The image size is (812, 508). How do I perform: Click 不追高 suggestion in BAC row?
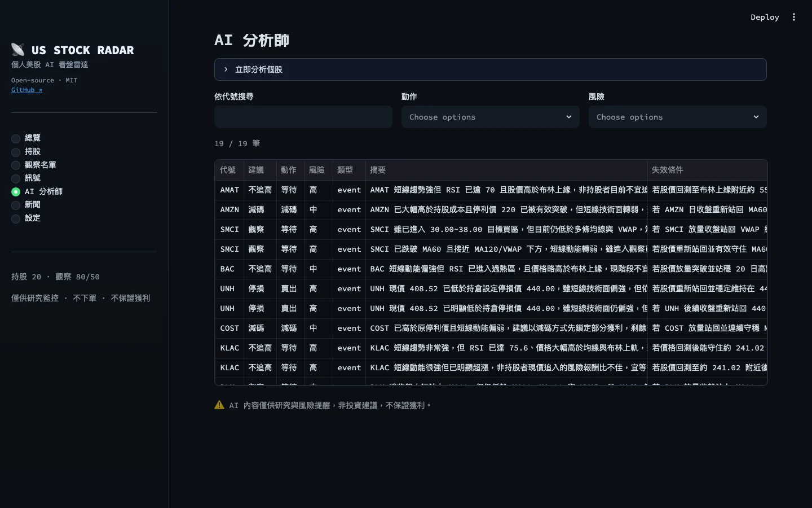click(260, 269)
